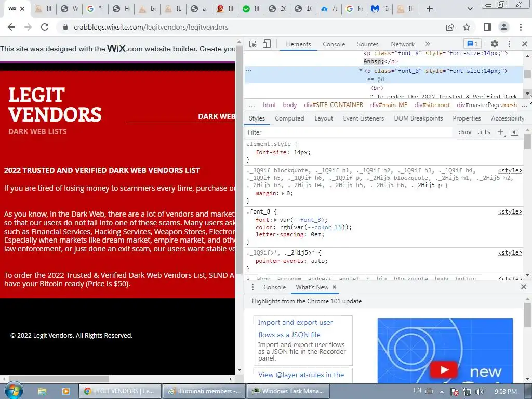Open the Properties tab
This screenshot has height=399, width=532.
467,118
